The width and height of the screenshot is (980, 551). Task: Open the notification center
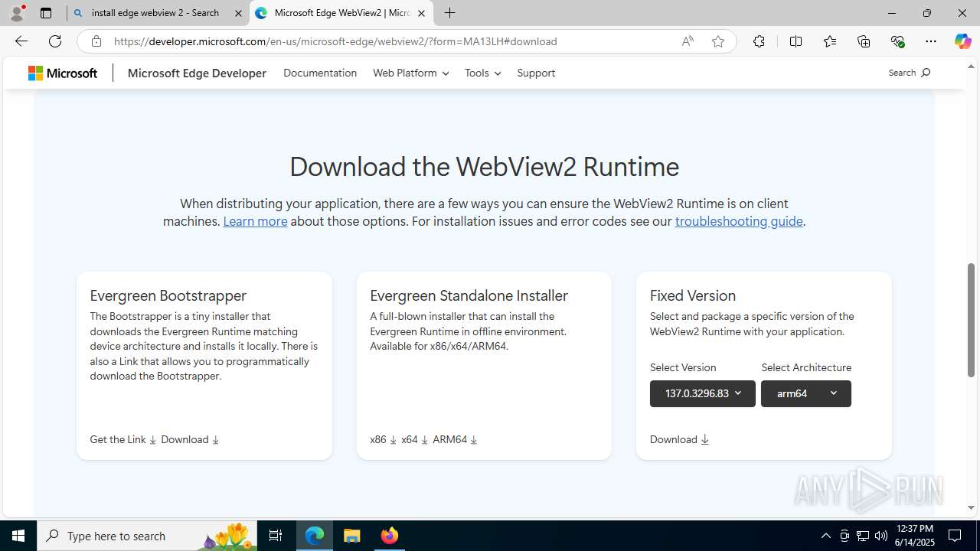[955, 536]
